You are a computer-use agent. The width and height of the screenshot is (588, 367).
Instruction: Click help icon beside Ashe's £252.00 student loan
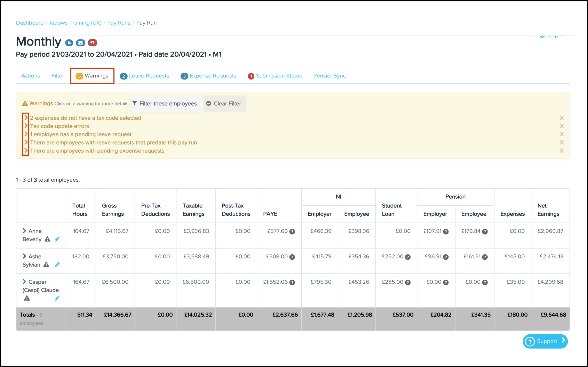click(x=408, y=257)
